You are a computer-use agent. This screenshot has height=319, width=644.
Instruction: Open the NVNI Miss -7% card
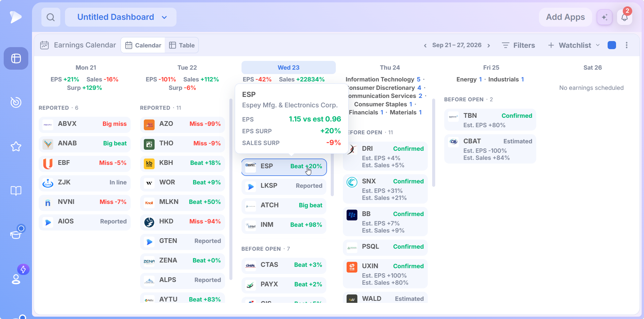point(85,203)
